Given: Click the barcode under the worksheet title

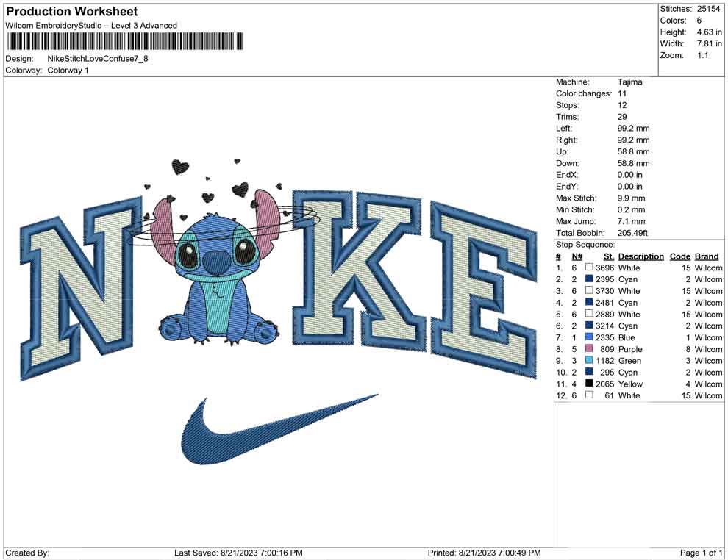Looking at the screenshot, I should [x=124, y=41].
